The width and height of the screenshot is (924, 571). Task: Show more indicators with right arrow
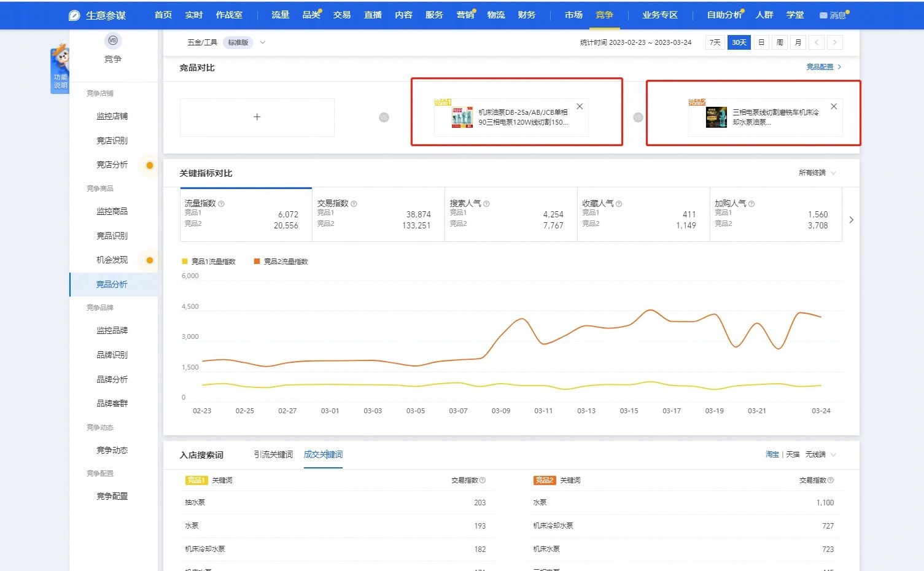pyautogui.click(x=851, y=220)
